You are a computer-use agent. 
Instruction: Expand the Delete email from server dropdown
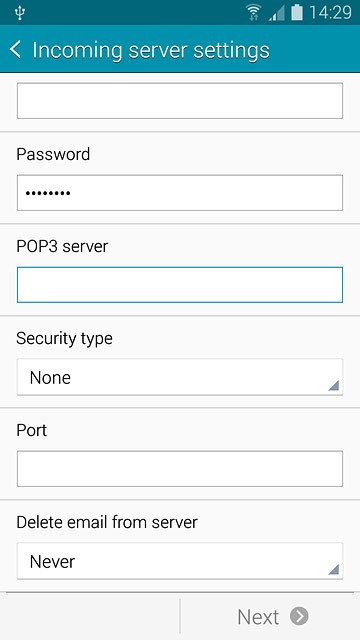coord(180,561)
